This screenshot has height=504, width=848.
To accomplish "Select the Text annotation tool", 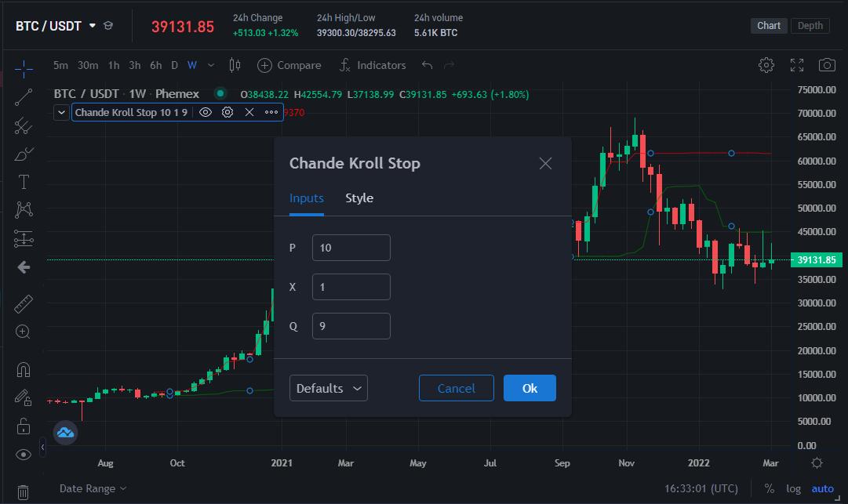I will click(24, 181).
